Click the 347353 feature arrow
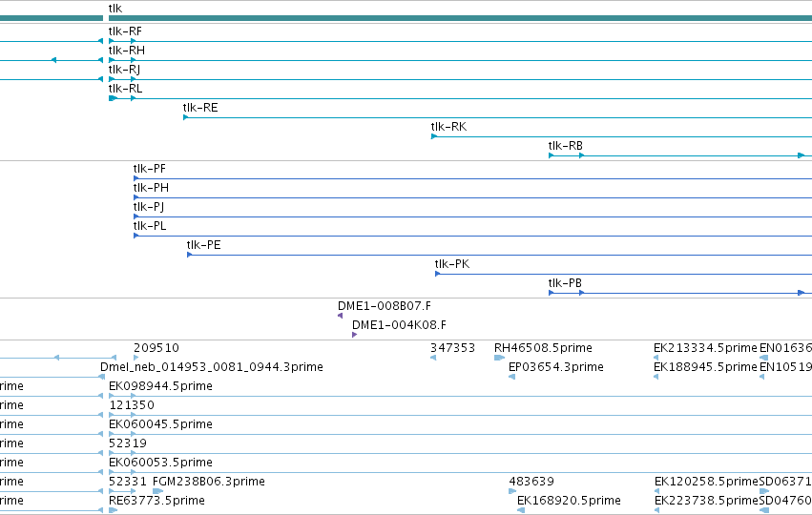The height and width of the screenshot is (515, 812). click(x=433, y=358)
